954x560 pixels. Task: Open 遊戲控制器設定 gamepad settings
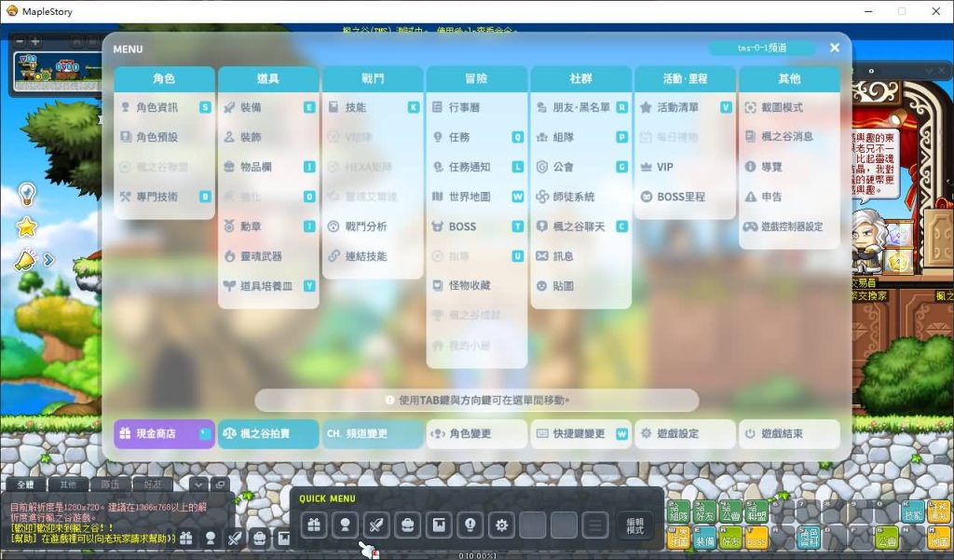coord(789,226)
